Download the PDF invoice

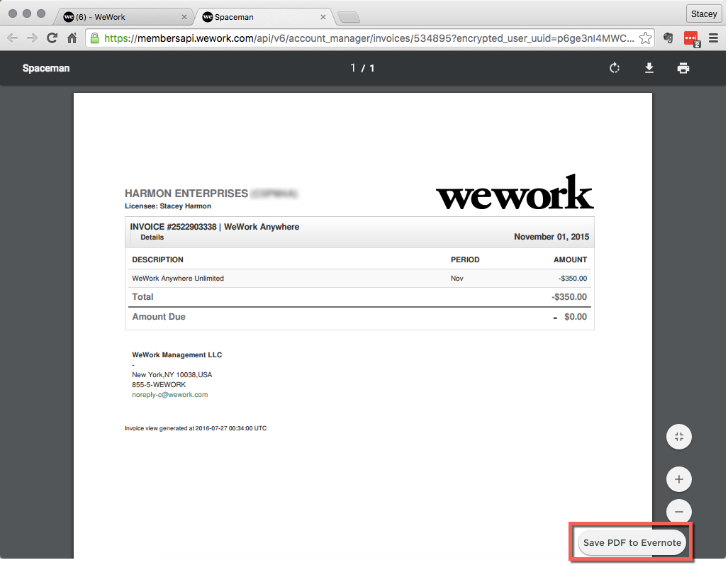[649, 68]
